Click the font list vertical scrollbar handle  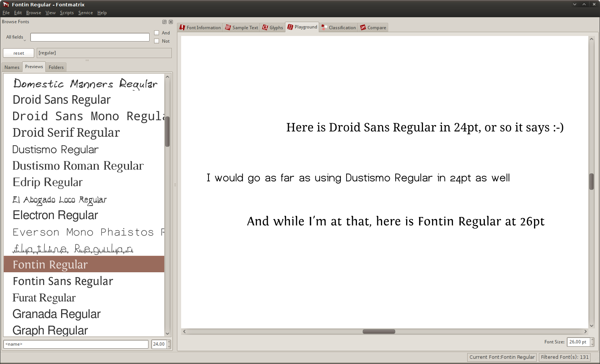pos(168,131)
